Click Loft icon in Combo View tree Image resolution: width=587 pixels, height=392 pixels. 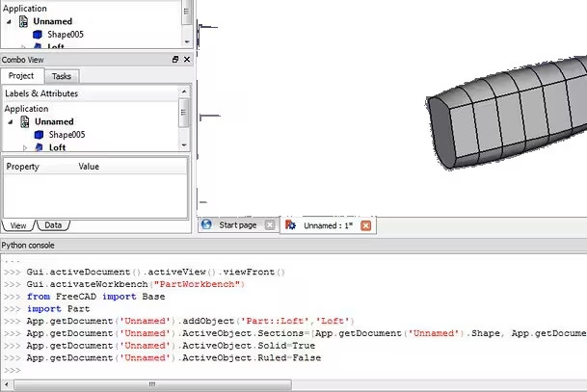coord(39,147)
